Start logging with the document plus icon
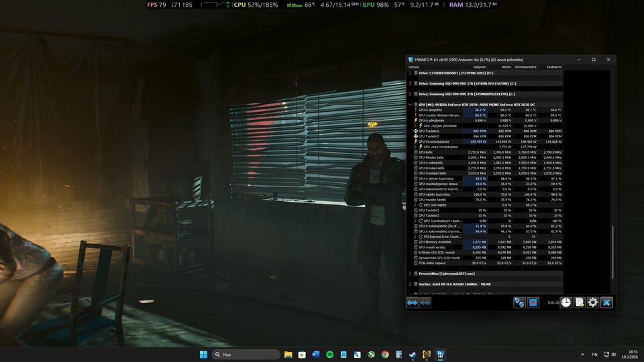Image resolution: width=644 pixels, height=362 pixels. pos(580,302)
